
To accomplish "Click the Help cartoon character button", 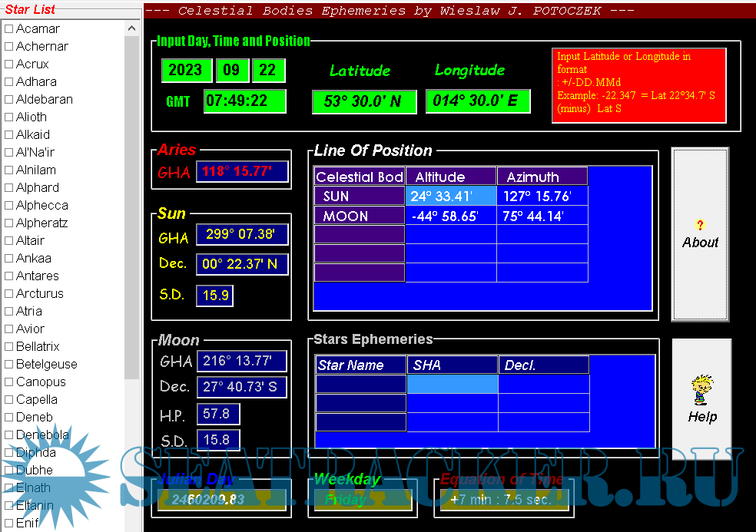I will pos(701,399).
